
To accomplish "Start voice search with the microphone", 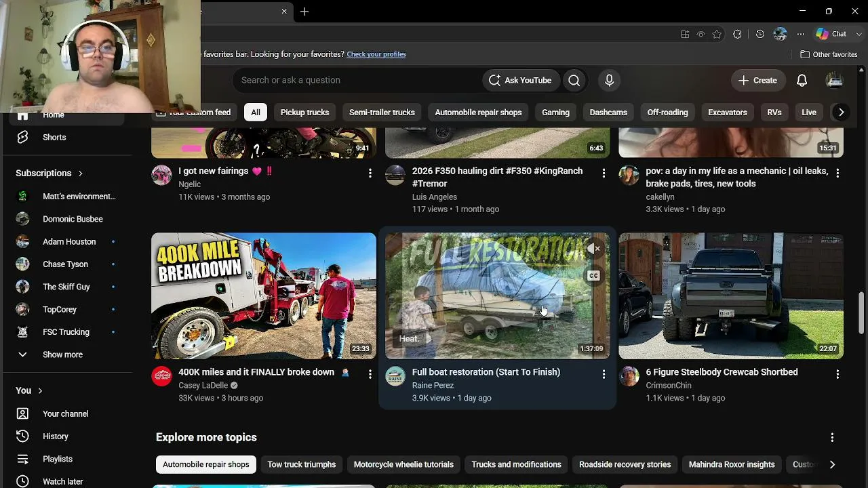I will click(609, 80).
